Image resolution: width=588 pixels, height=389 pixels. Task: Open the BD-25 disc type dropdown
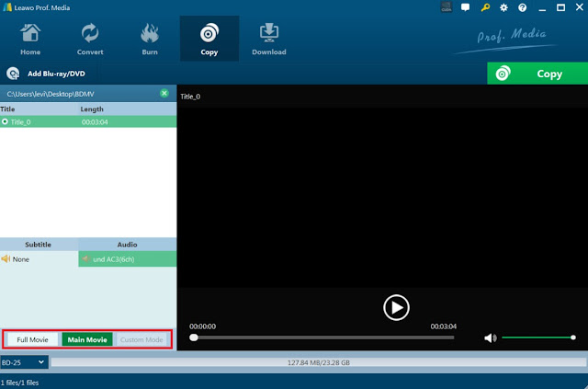click(24, 362)
